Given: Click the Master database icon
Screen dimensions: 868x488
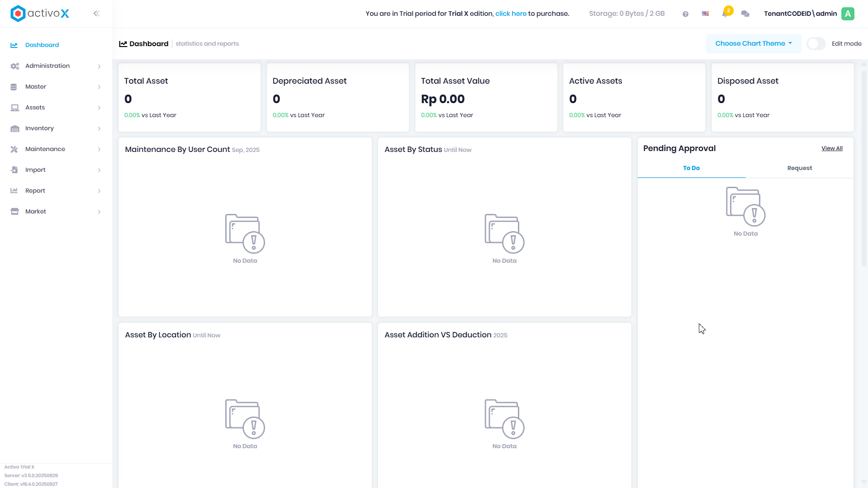Looking at the screenshot, I should (x=14, y=87).
